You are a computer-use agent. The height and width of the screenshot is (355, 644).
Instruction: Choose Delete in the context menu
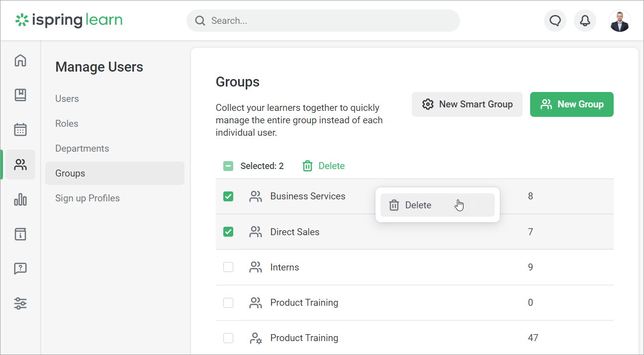(x=438, y=205)
